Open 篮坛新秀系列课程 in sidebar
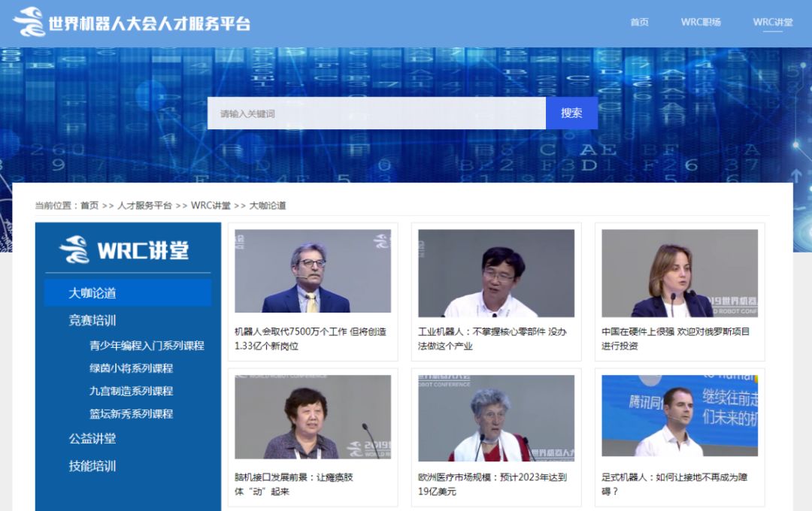Image resolution: width=812 pixels, height=511 pixels. point(131,413)
